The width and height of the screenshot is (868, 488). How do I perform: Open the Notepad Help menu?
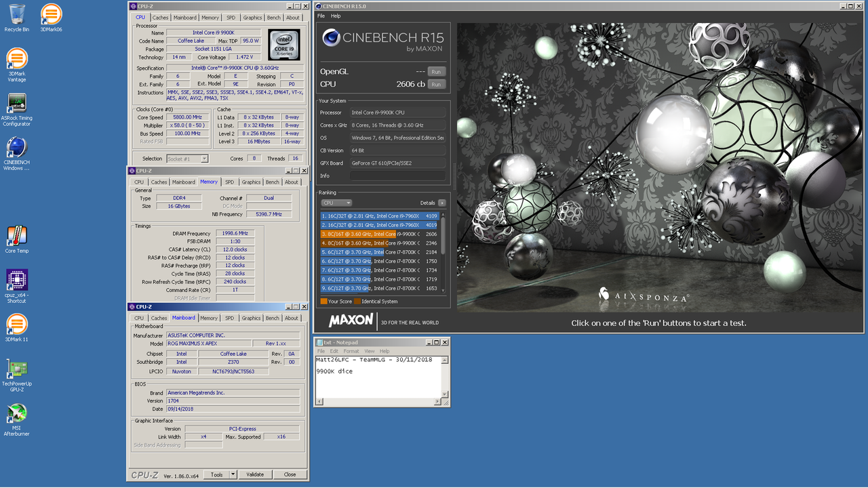tap(384, 351)
